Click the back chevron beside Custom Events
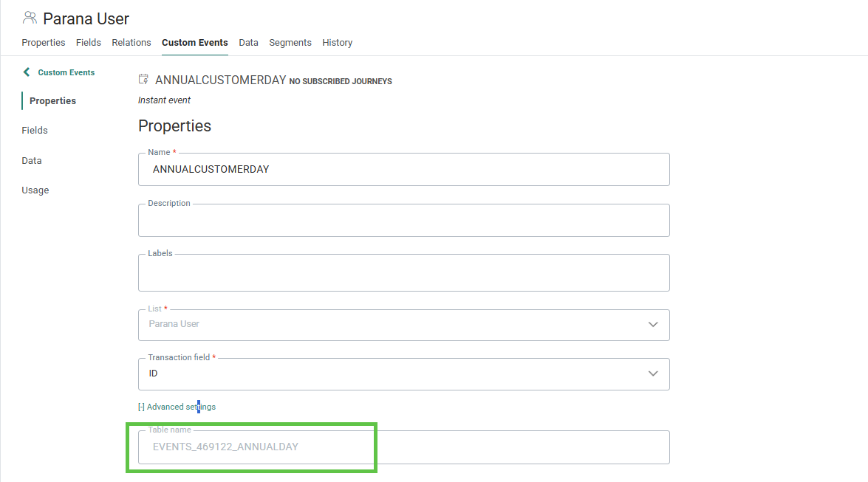 coord(27,72)
